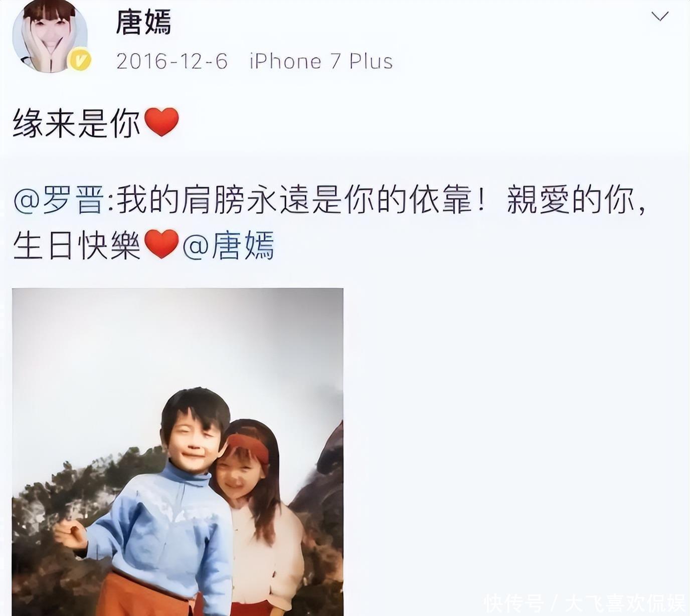Open the @罗晋 mention link
690x616 pixels.
tap(59, 200)
